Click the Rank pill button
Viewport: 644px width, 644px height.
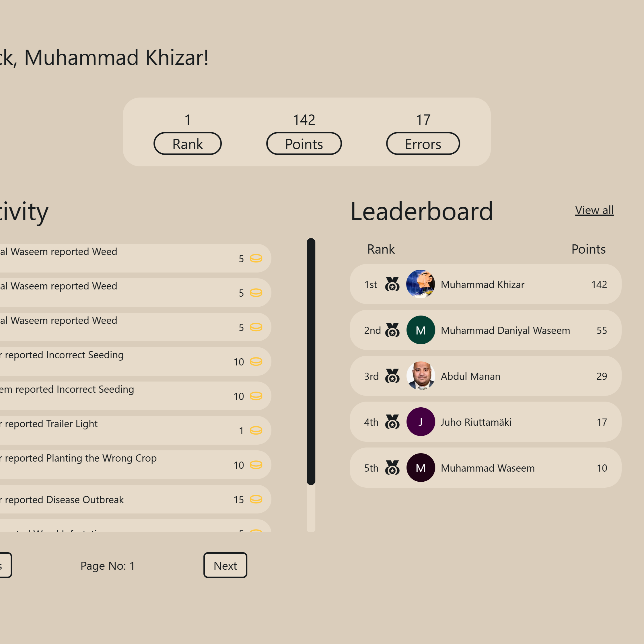(188, 144)
